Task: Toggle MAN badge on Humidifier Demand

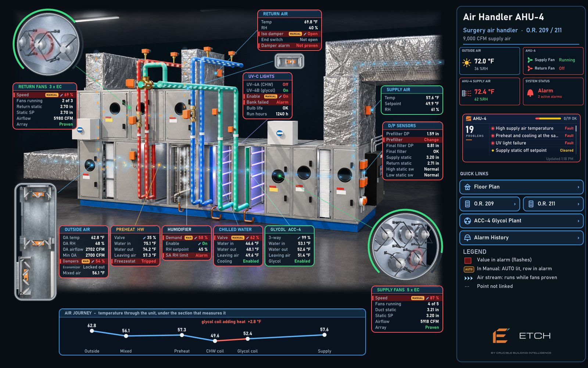Action: [189, 238]
